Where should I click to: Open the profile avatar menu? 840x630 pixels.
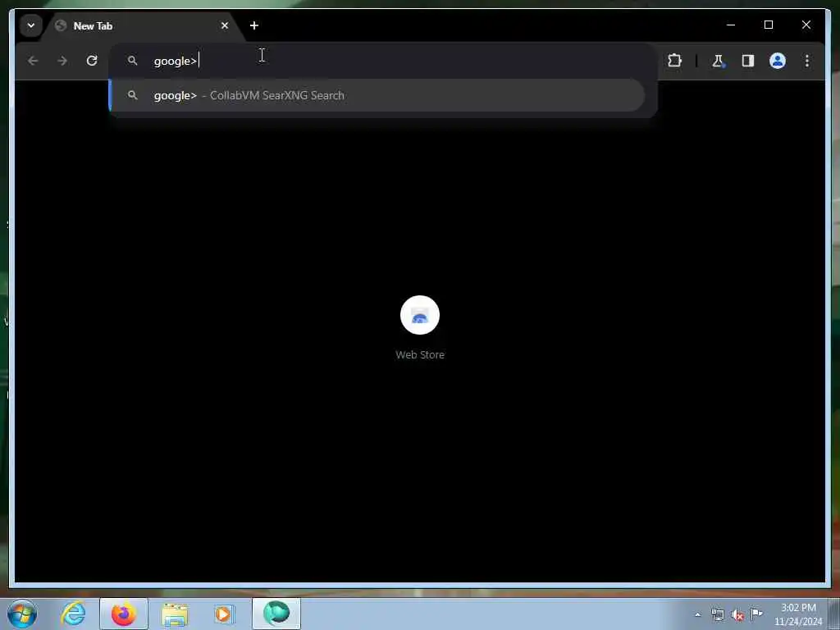click(x=778, y=61)
